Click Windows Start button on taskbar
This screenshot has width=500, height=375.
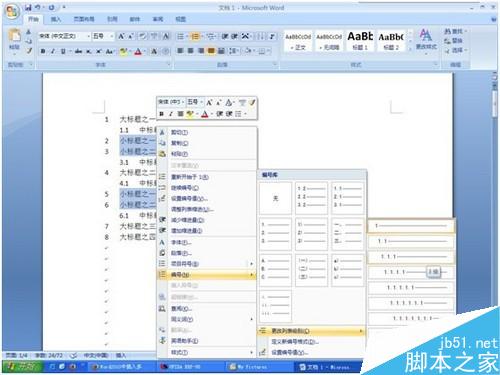pos(23,366)
